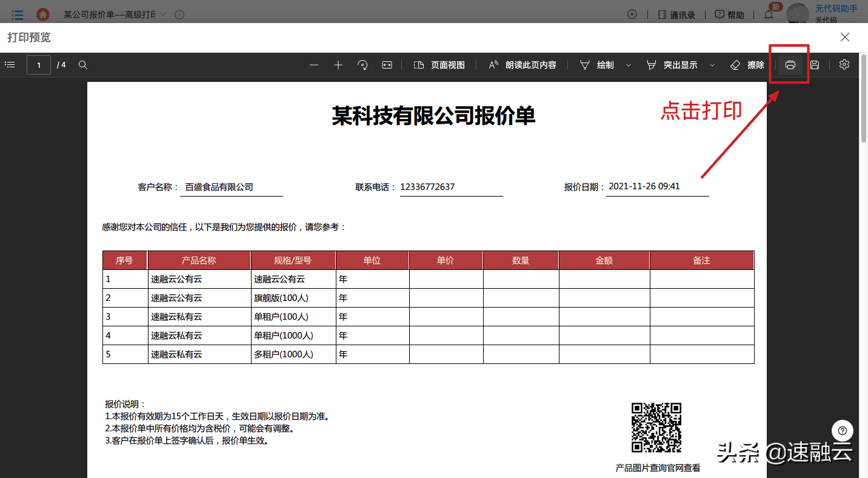Click the 产品图片查询官网查看 caption
868x478 pixels.
click(658, 468)
